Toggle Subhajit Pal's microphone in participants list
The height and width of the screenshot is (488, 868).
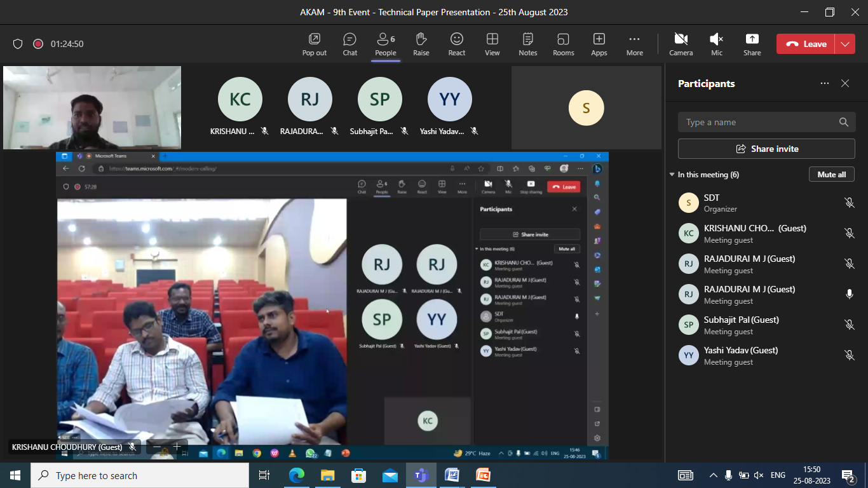[x=849, y=325]
